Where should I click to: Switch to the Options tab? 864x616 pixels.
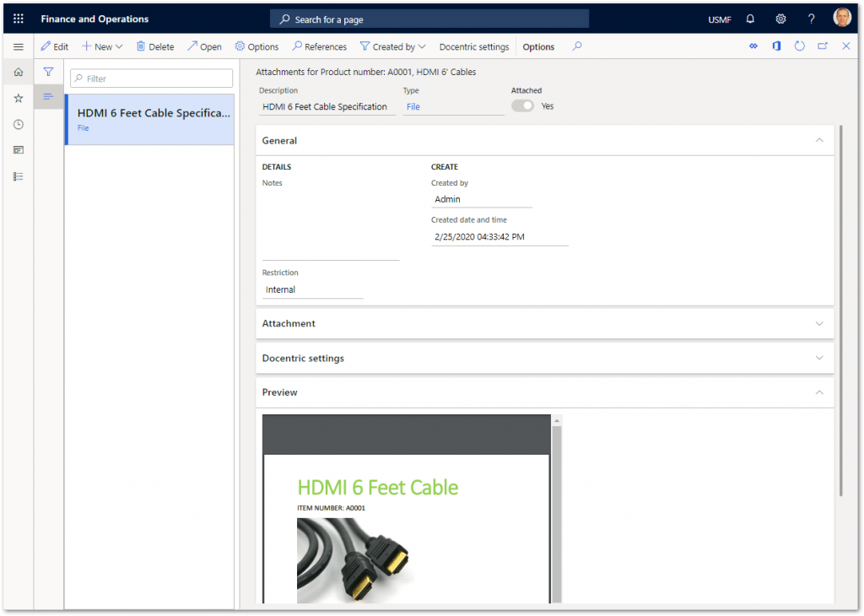coord(537,46)
